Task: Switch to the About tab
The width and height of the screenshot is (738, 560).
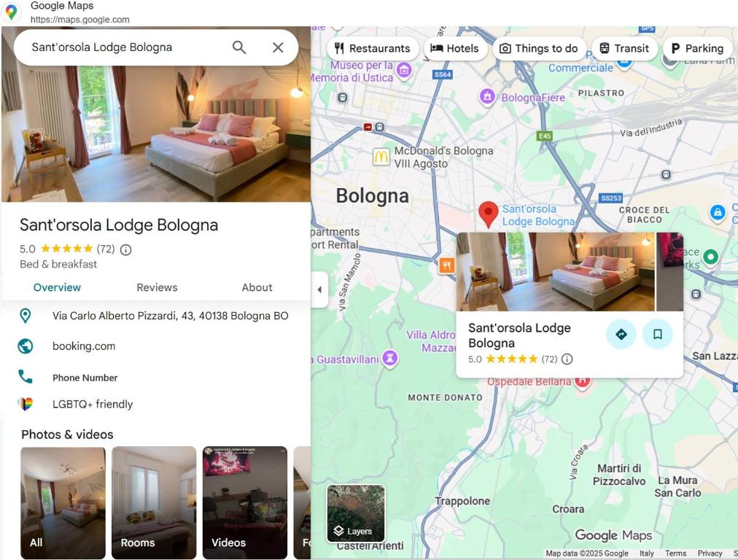Action: point(257,287)
